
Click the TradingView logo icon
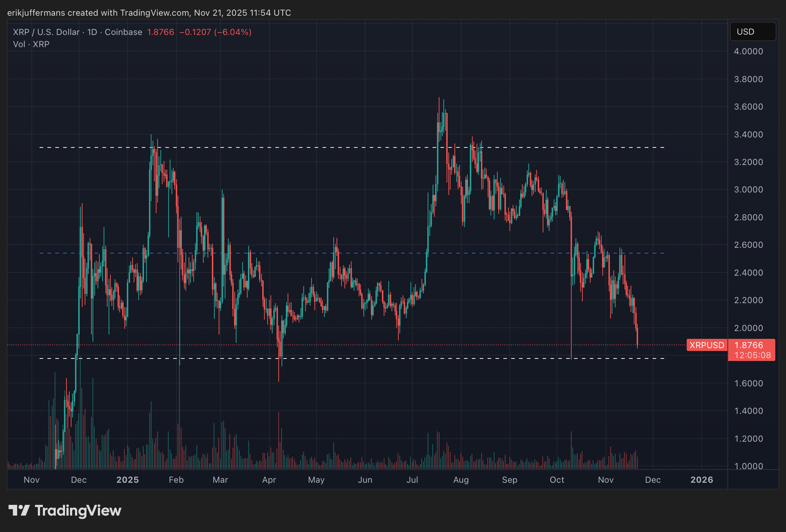[19, 510]
